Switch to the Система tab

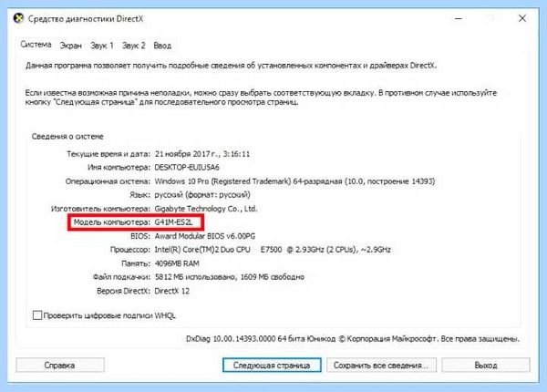36,45
